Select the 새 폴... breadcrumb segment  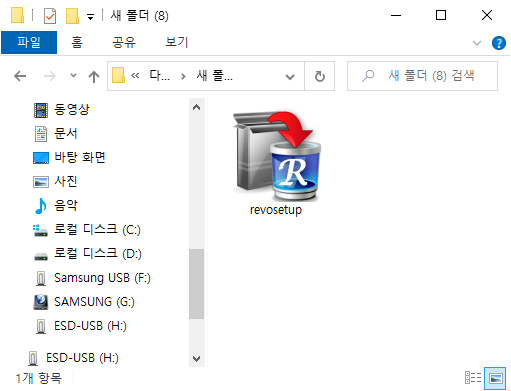click(215, 76)
